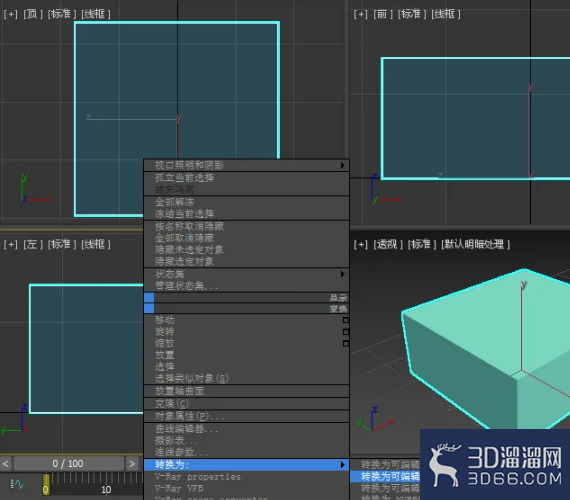Select 隐藏未选定对象 menu entry
Viewport: 570px width, 500px height.
(246, 250)
